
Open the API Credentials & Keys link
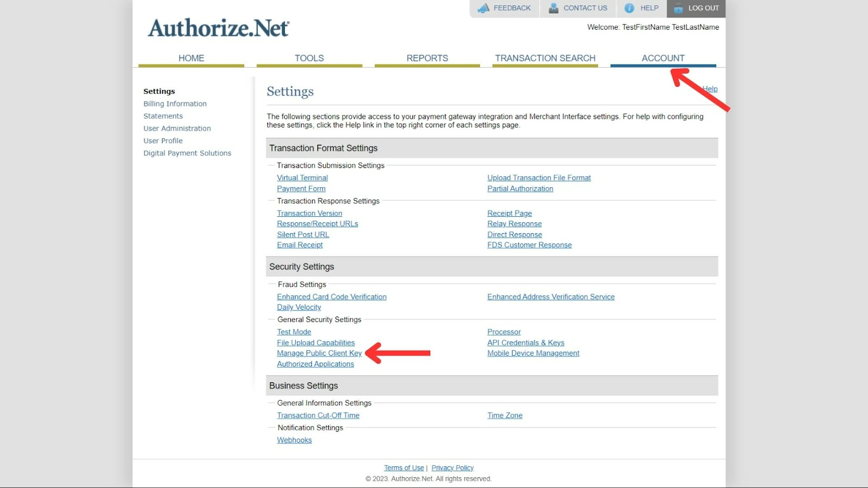click(526, 343)
